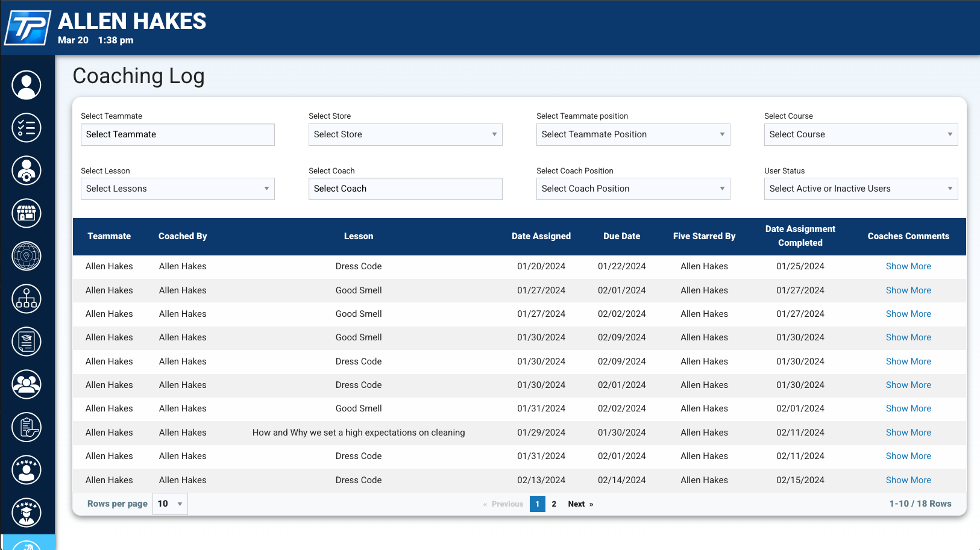The width and height of the screenshot is (980, 550).
Task: Show More comments for the Good Smell lesson
Action: tap(908, 290)
